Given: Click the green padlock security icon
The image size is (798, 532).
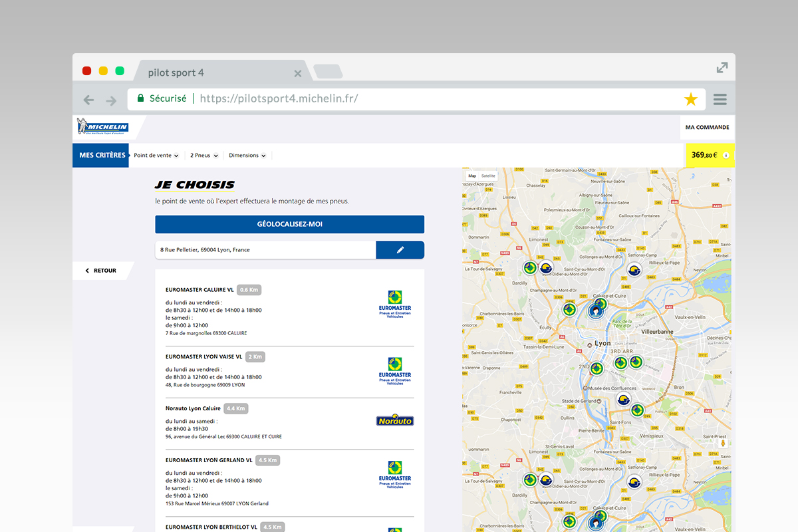Looking at the screenshot, I should (140, 98).
